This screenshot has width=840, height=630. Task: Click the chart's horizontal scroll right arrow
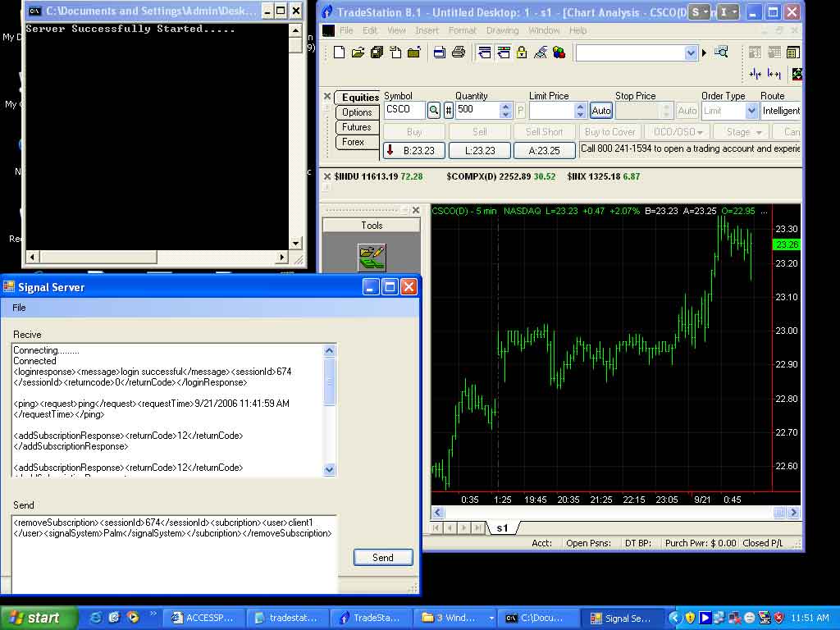793,512
